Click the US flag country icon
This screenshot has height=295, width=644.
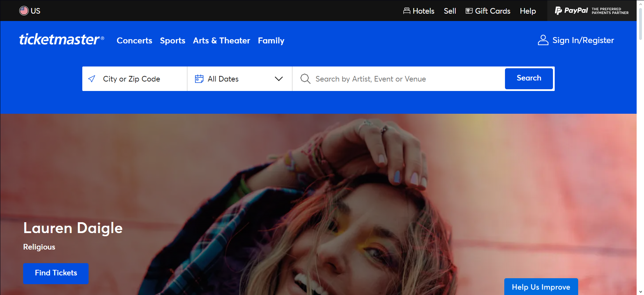point(24,11)
